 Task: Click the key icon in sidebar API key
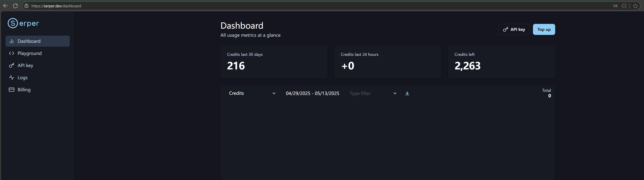(x=12, y=65)
